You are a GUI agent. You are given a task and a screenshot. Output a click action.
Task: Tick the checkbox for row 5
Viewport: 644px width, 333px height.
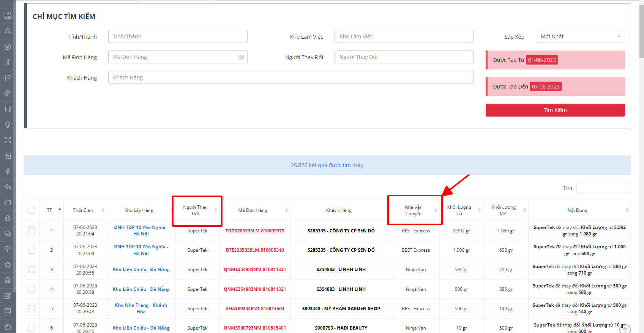(x=32, y=309)
